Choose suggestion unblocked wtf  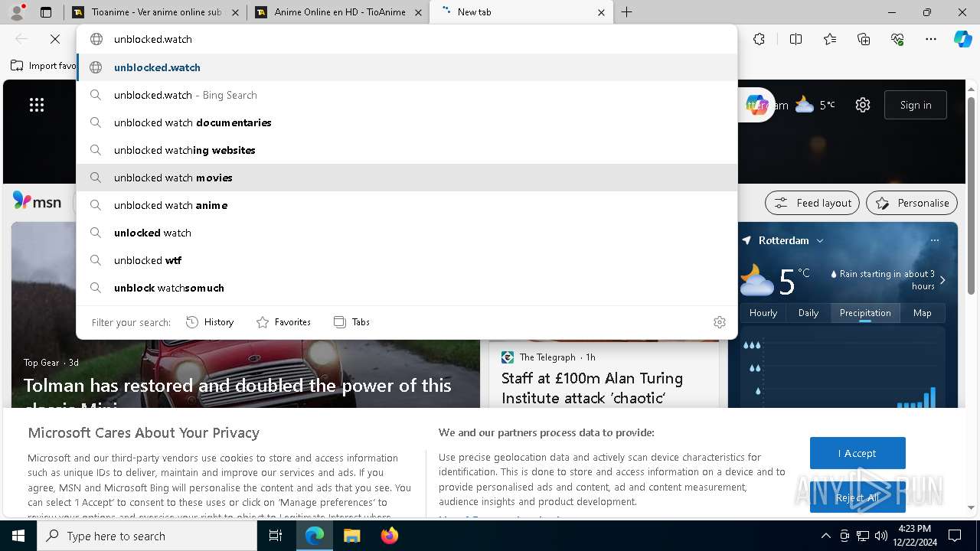407,260
